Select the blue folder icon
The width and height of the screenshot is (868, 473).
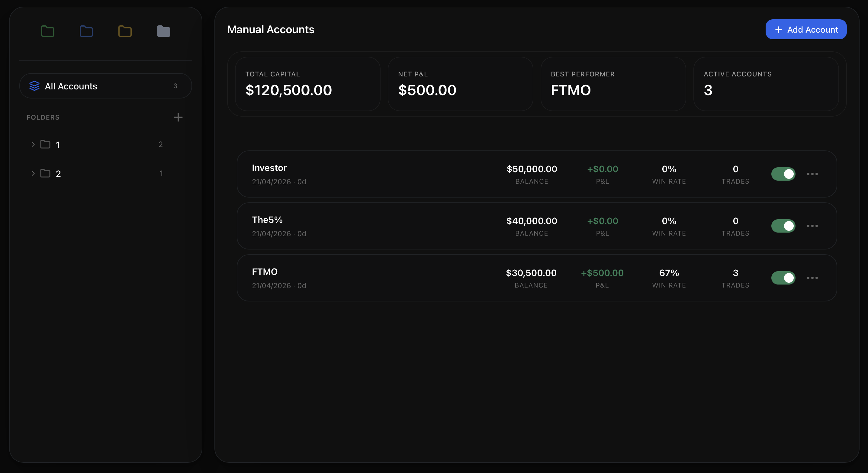tap(86, 31)
